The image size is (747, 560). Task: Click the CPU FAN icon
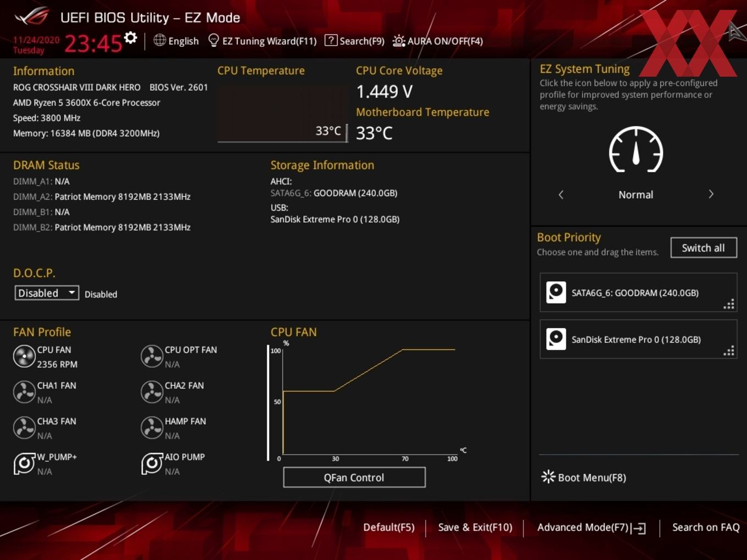pyautogui.click(x=24, y=356)
